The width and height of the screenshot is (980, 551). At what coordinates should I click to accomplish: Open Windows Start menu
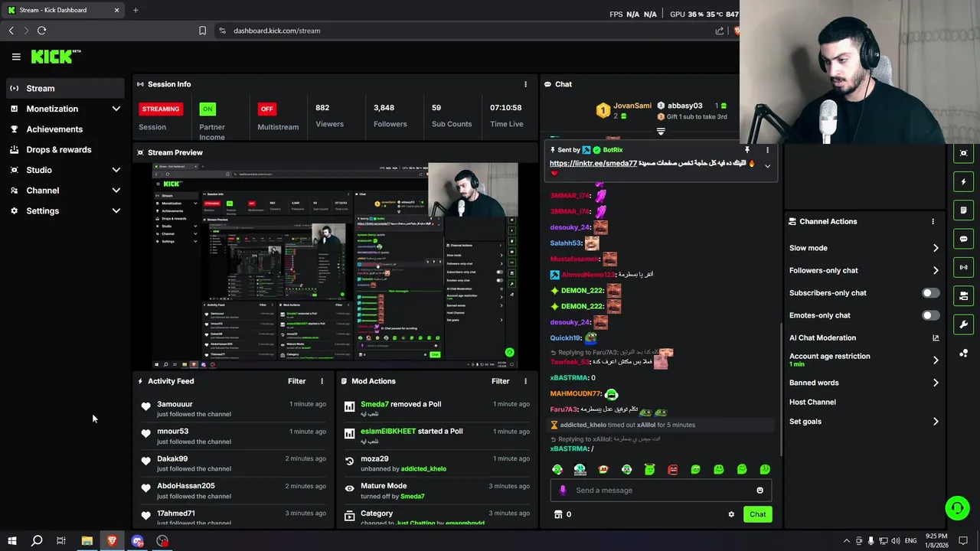11,541
